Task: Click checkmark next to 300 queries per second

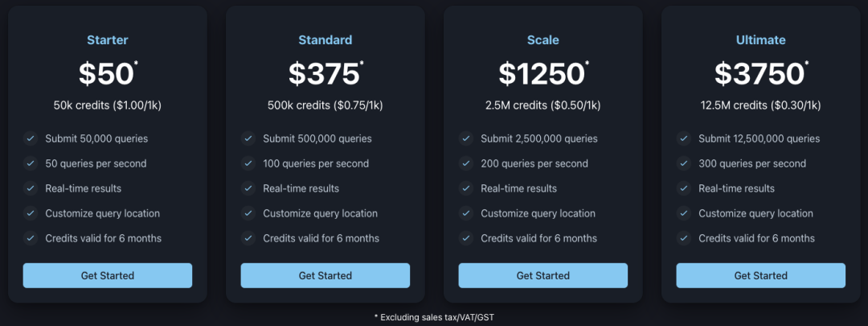Action: (684, 163)
